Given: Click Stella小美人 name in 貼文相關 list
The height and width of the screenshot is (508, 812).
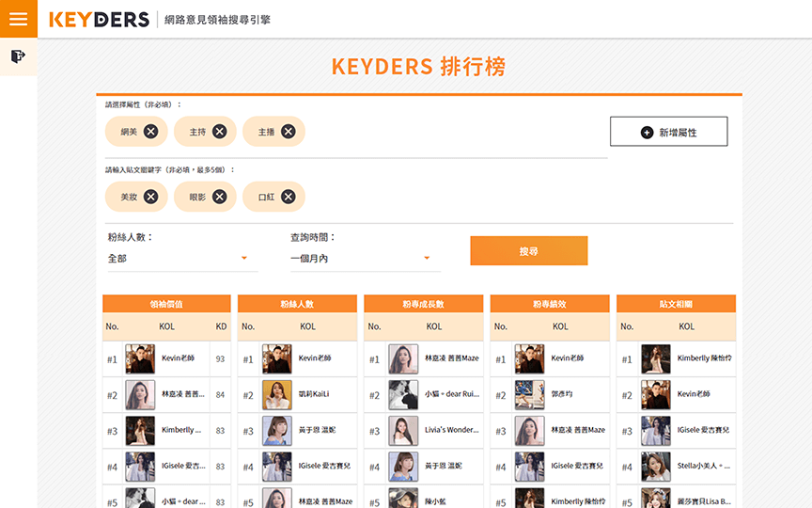Looking at the screenshot, I should 704,466.
